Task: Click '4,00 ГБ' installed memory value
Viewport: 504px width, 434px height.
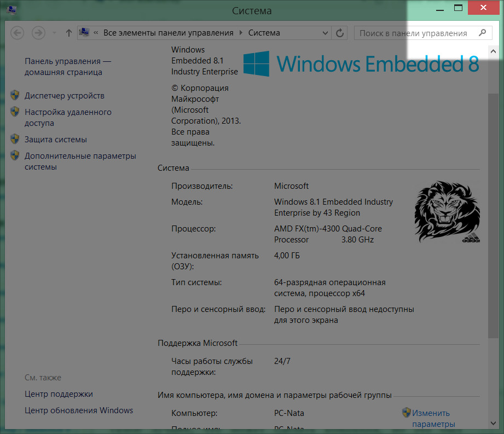Action: point(287,256)
